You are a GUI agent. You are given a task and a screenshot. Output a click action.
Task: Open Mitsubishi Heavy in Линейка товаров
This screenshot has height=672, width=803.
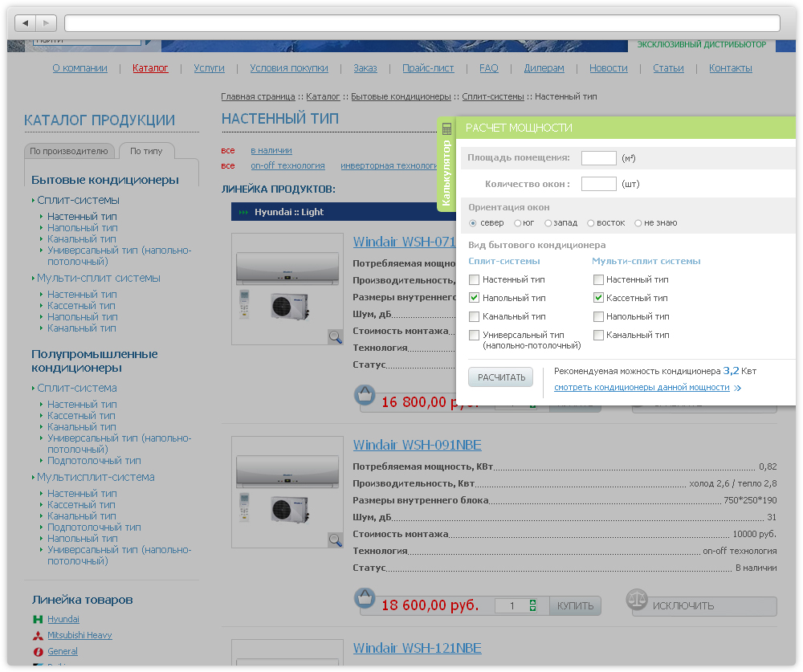[79, 636]
